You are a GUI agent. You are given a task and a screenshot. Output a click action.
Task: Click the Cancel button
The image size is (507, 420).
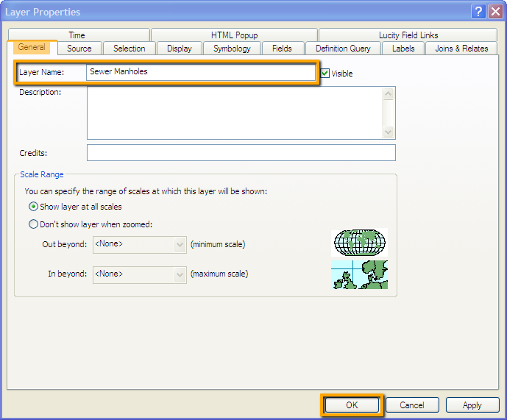click(x=411, y=405)
